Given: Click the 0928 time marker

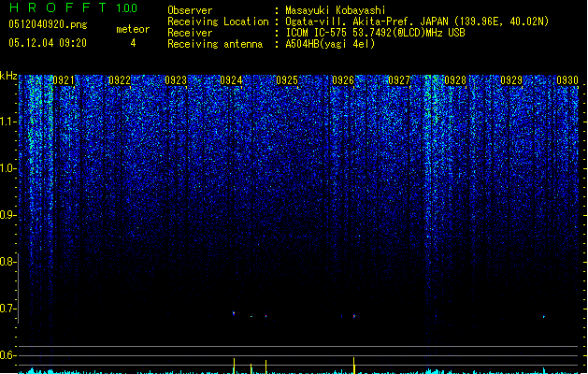Looking at the screenshot, I should coord(455,80).
